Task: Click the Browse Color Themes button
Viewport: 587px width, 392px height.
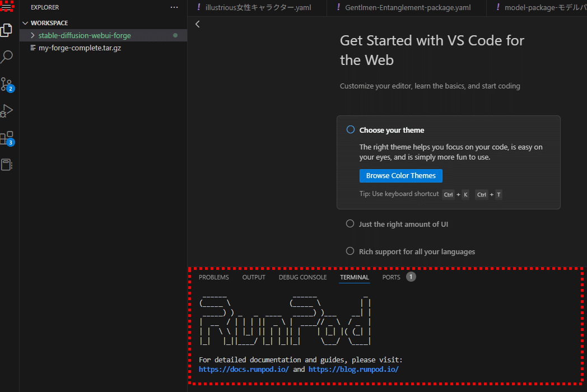Action: (x=400, y=175)
